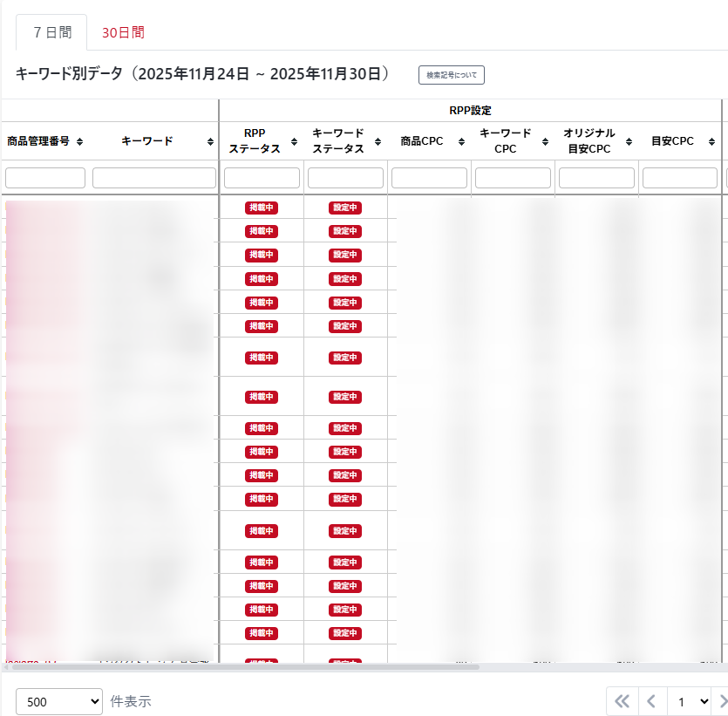Sort by キーワードCPC column

point(545,141)
